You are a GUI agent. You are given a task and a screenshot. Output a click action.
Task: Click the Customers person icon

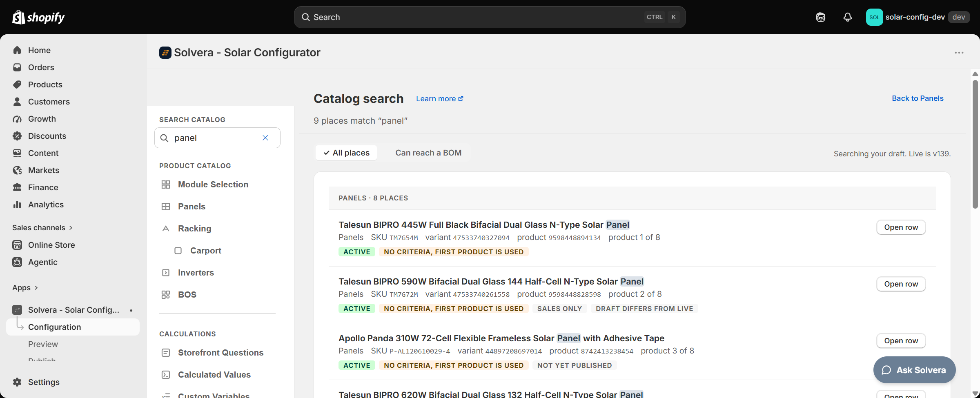click(17, 102)
